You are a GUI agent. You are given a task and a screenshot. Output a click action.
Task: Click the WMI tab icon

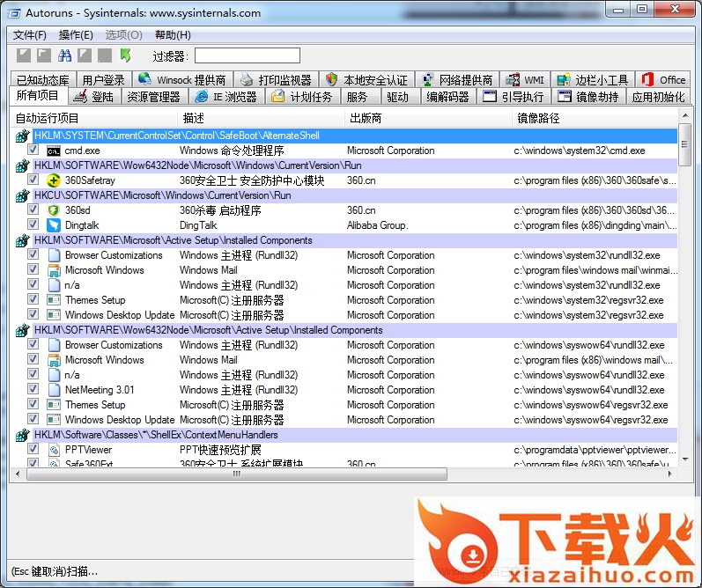(x=513, y=79)
